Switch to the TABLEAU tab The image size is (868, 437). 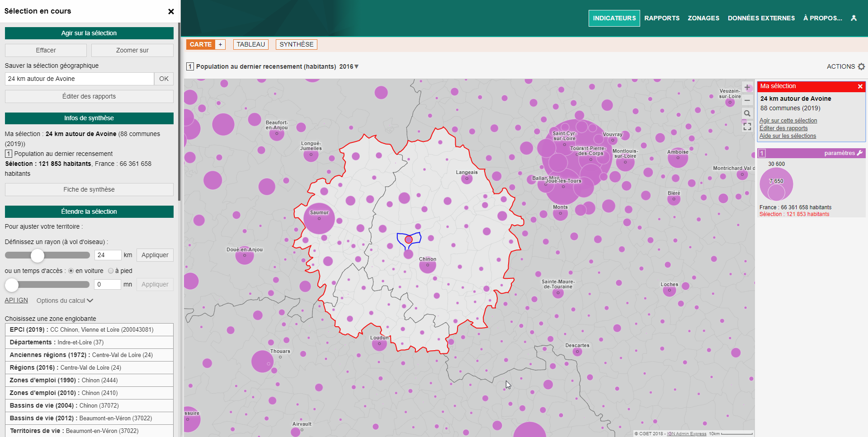pos(250,44)
